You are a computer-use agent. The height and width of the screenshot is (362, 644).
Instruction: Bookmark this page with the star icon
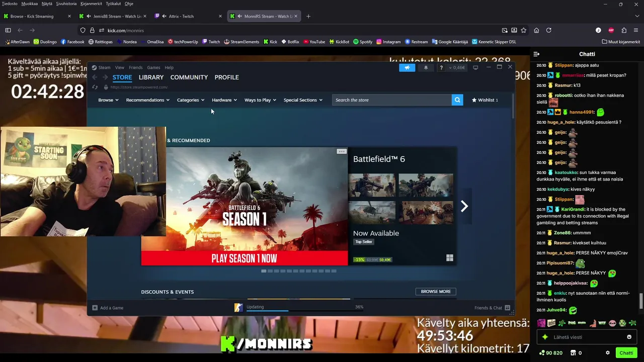(524, 30)
